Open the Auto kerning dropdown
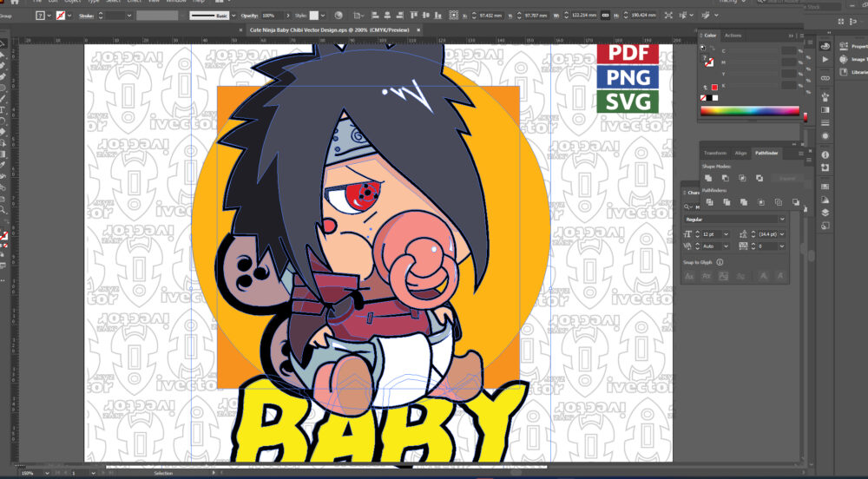868x479 pixels. tap(727, 246)
